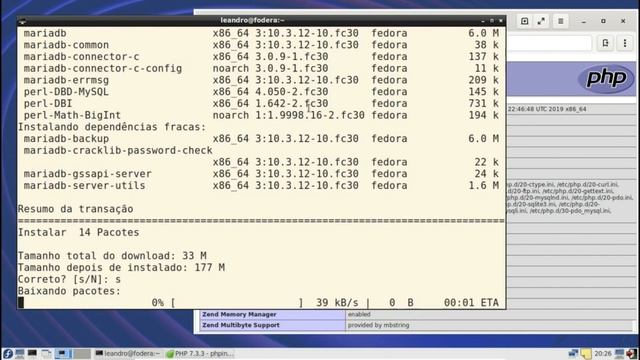Open browser hamburger menu
Viewport: 640px width, 360px height.
(x=561, y=21)
